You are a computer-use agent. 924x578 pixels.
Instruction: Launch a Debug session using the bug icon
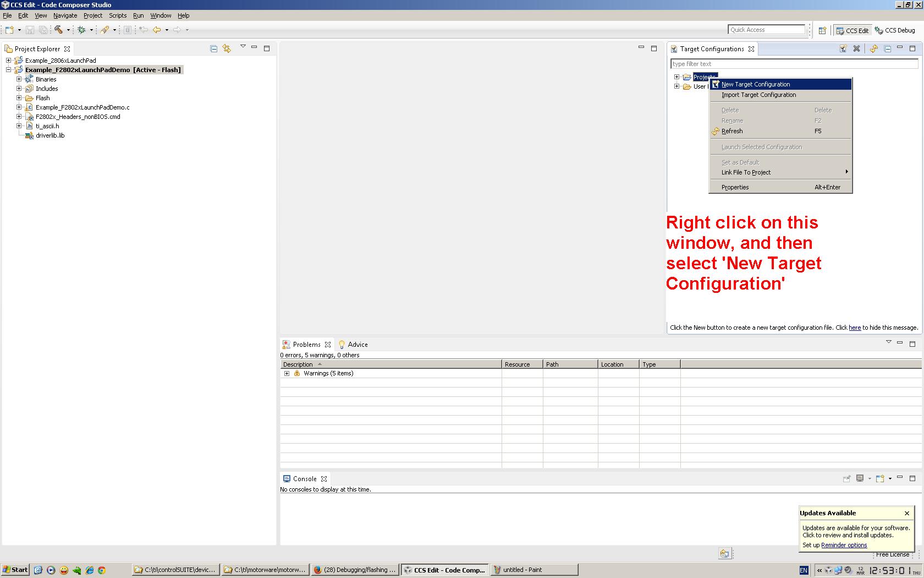(x=81, y=30)
